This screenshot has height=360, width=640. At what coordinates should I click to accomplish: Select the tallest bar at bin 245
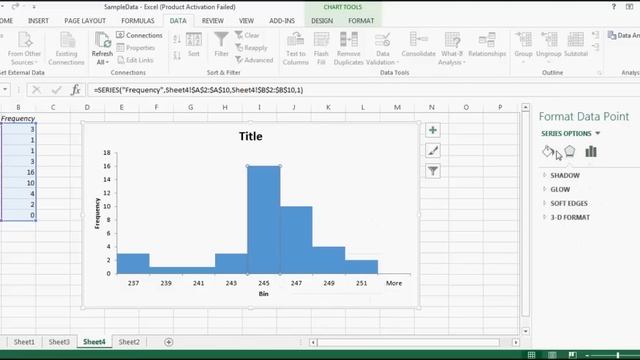click(264, 220)
